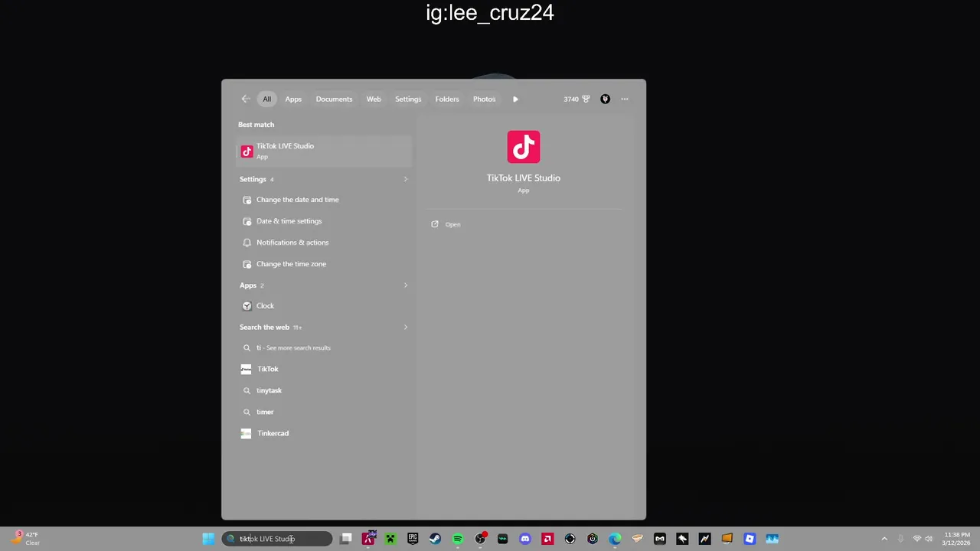Launch the Clock app result
Image resolution: width=980 pixels, height=551 pixels.
325,305
